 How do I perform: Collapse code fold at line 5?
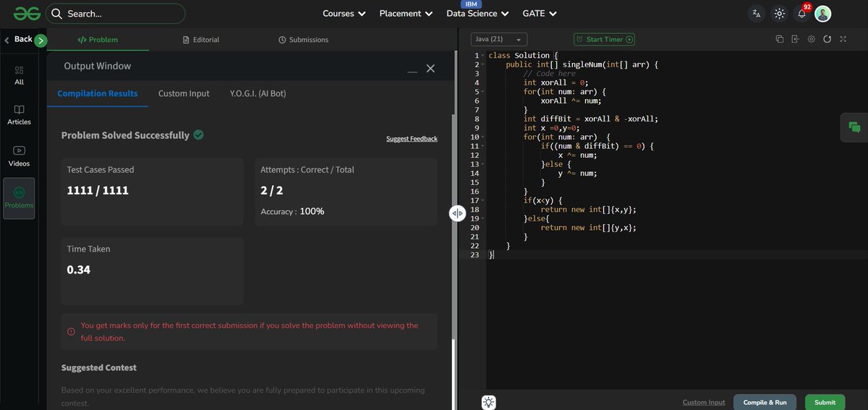point(482,92)
